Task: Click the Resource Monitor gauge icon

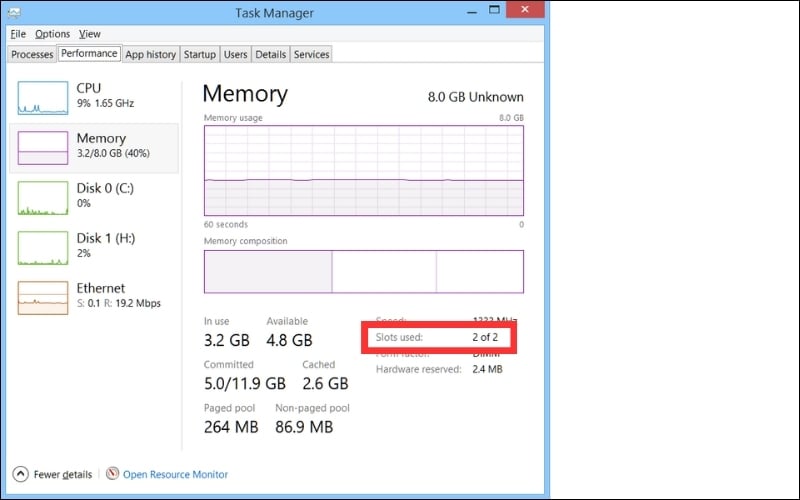Action: 112,473
